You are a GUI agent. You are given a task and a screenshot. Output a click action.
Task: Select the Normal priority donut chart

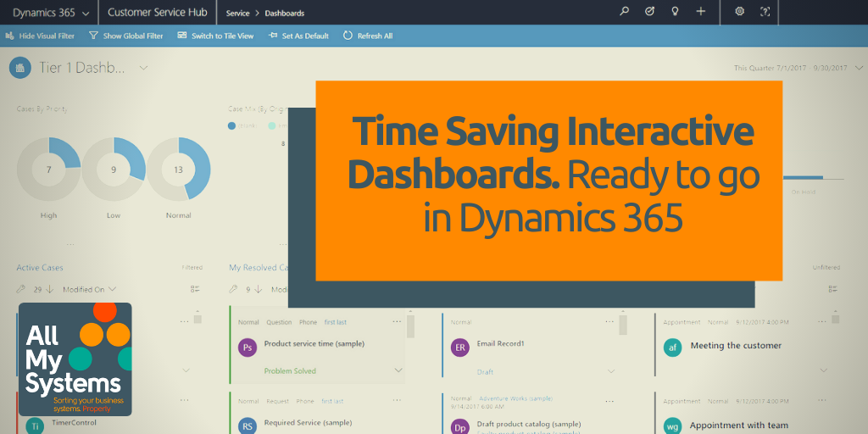178,170
